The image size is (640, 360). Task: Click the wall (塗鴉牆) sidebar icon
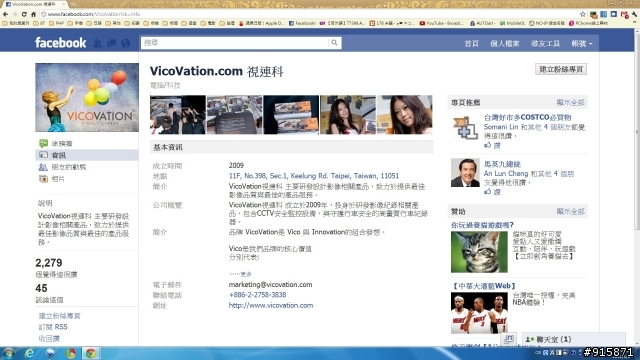[x=43, y=143]
